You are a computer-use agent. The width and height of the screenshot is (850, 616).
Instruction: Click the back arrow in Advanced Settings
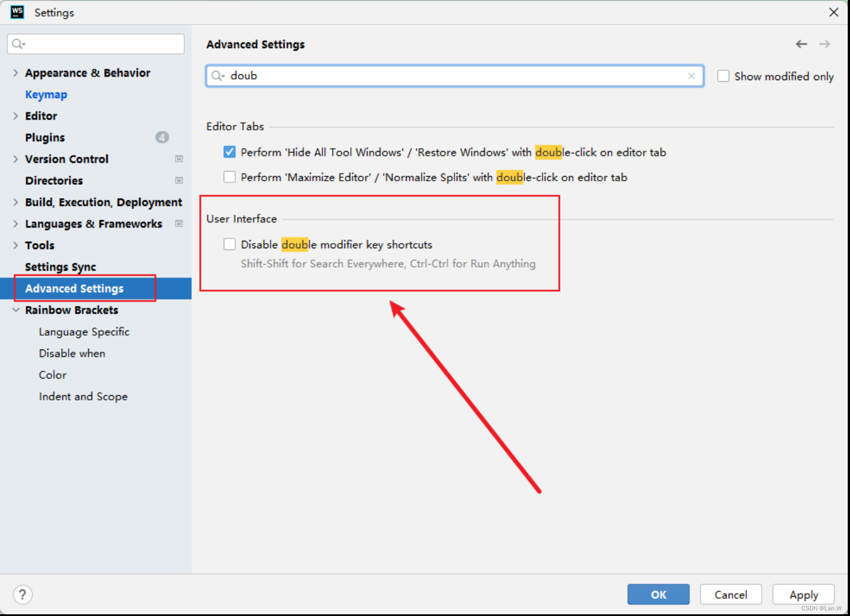point(801,44)
